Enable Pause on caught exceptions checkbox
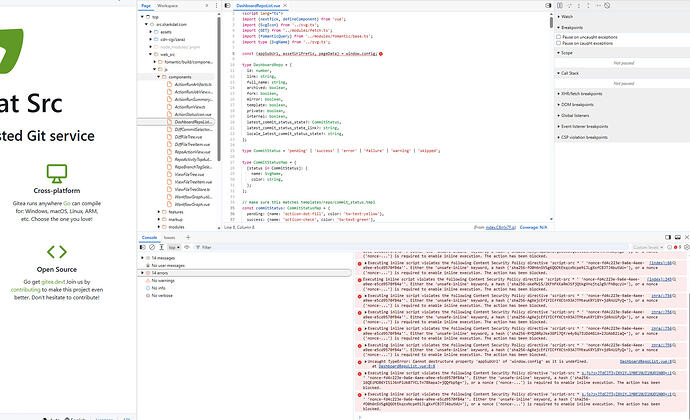This screenshot has width=690, height=420. 558,43
